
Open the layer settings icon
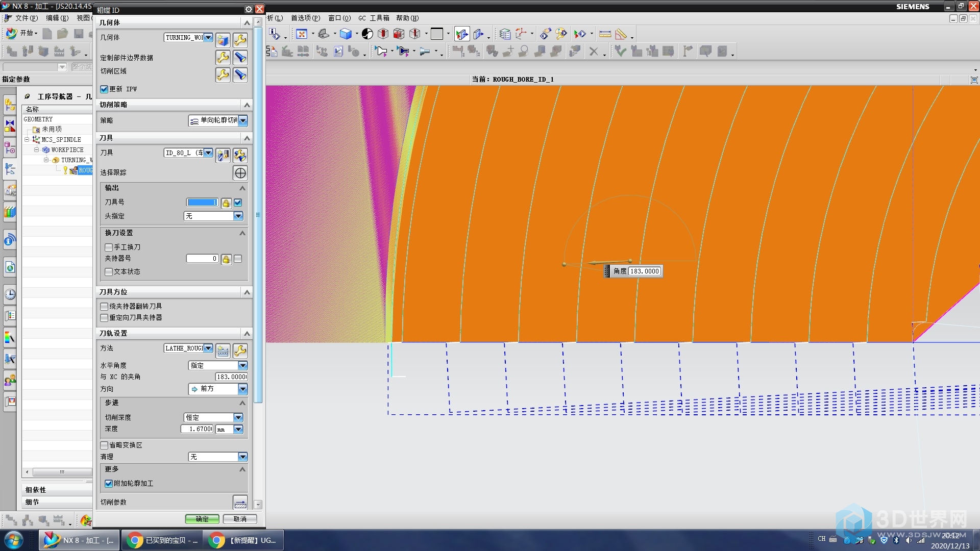(505, 34)
